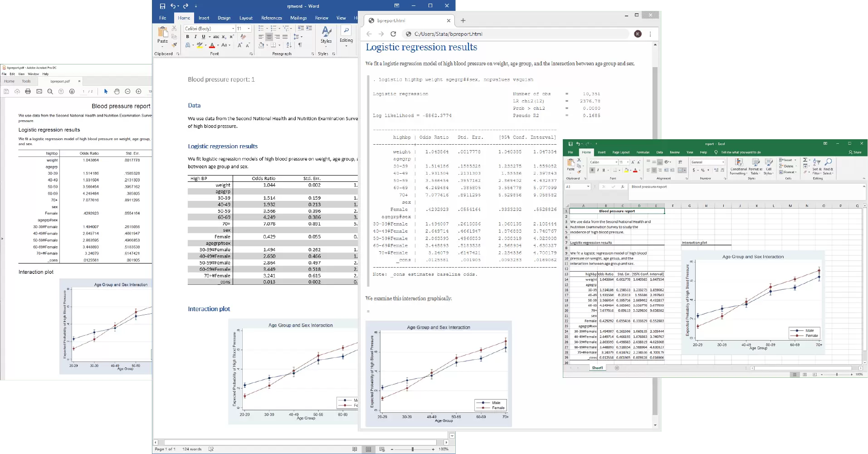Go back in the browser window
Image resolution: width=868 pixels, height=454 pixels.
tap(369, 34)
